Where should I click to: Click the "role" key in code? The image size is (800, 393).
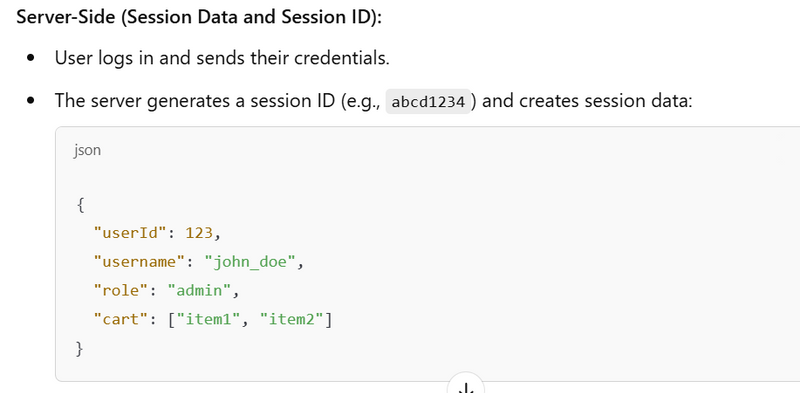pyautogui.click(x=121, y=291)
